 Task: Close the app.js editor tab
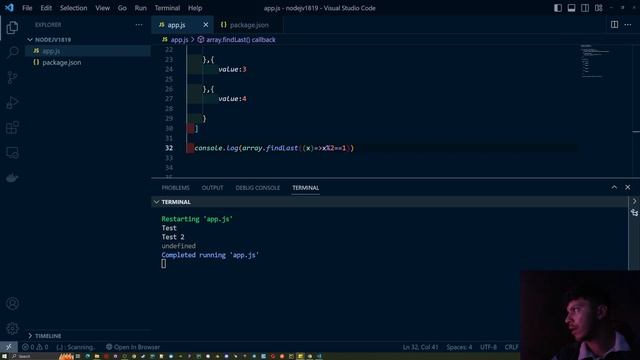206,25
